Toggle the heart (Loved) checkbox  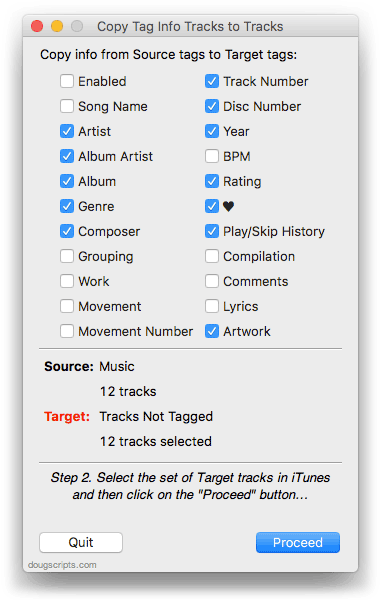[x=212, y=206]
